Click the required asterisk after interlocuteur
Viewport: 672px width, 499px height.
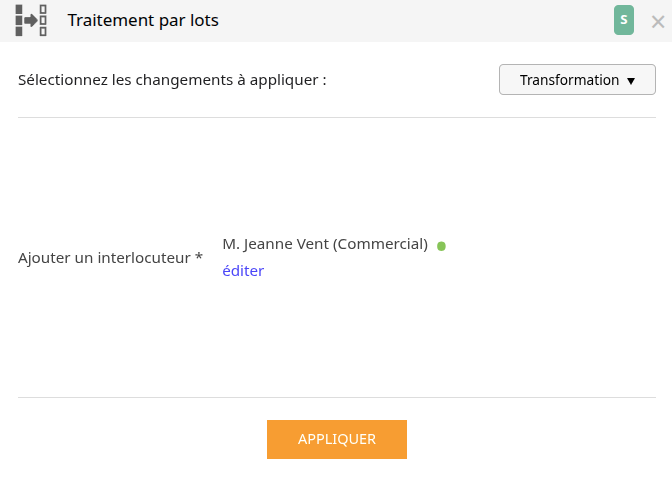coord(198,256)
